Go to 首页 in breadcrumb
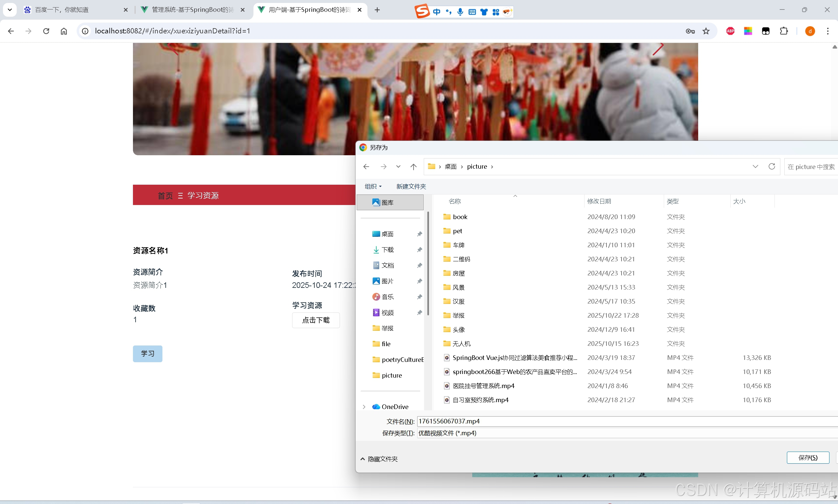The image size is (838, 504). 165,196
